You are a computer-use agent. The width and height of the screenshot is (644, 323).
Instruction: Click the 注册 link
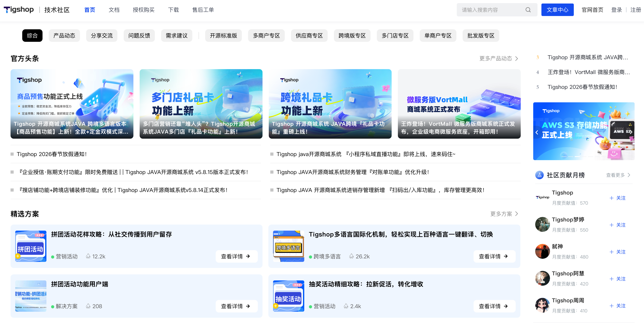pyautogui.click(x=636, y=10)
